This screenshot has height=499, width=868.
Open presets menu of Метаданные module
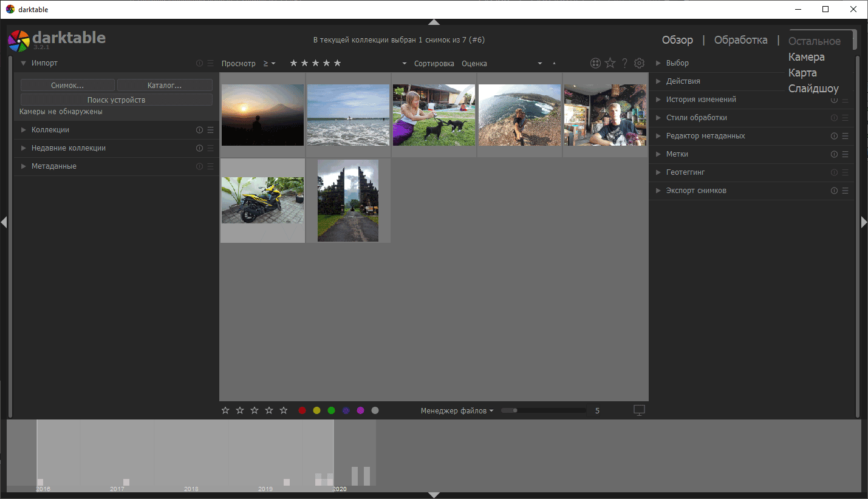tap(211, 166)
